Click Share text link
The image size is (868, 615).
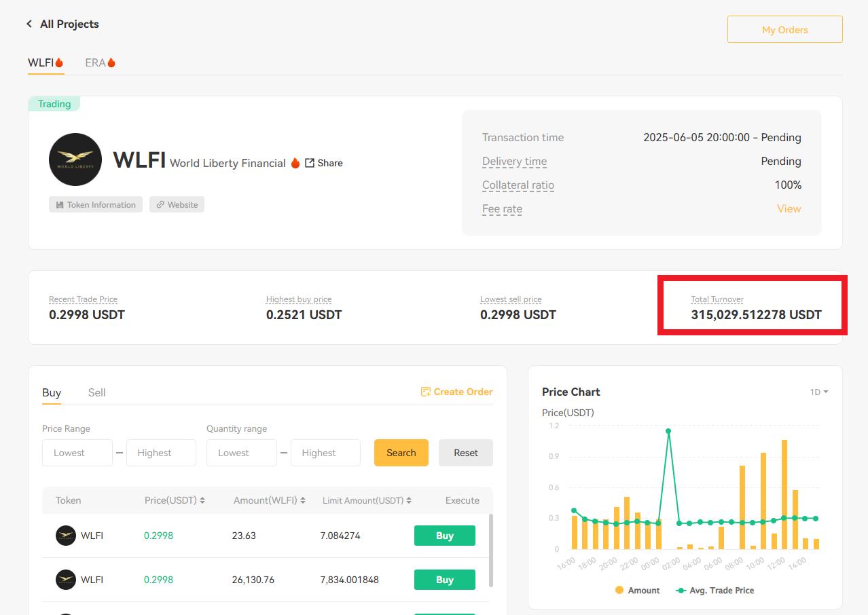pyautogui.click(x=329, y=163)
